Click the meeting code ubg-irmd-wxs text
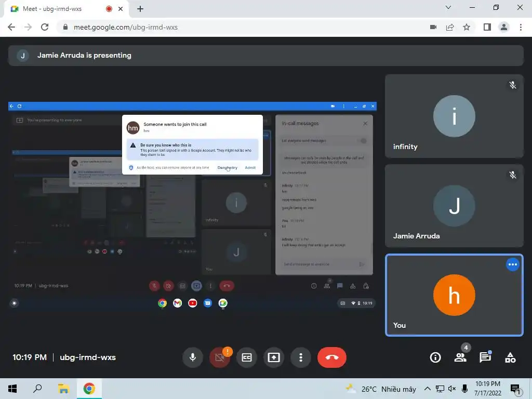The width and height of the screenshot is (532, 399). pos(88,357)
